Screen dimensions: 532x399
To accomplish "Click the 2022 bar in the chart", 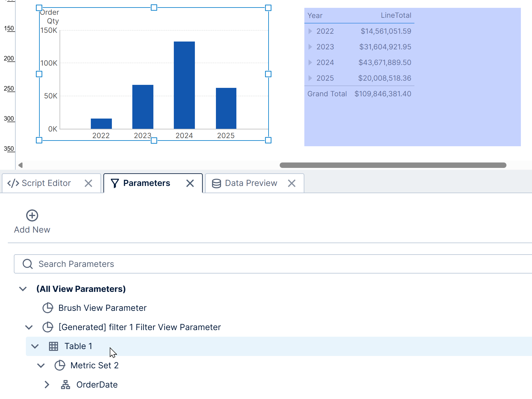I will pyautogui.click(x=101, y=124).
